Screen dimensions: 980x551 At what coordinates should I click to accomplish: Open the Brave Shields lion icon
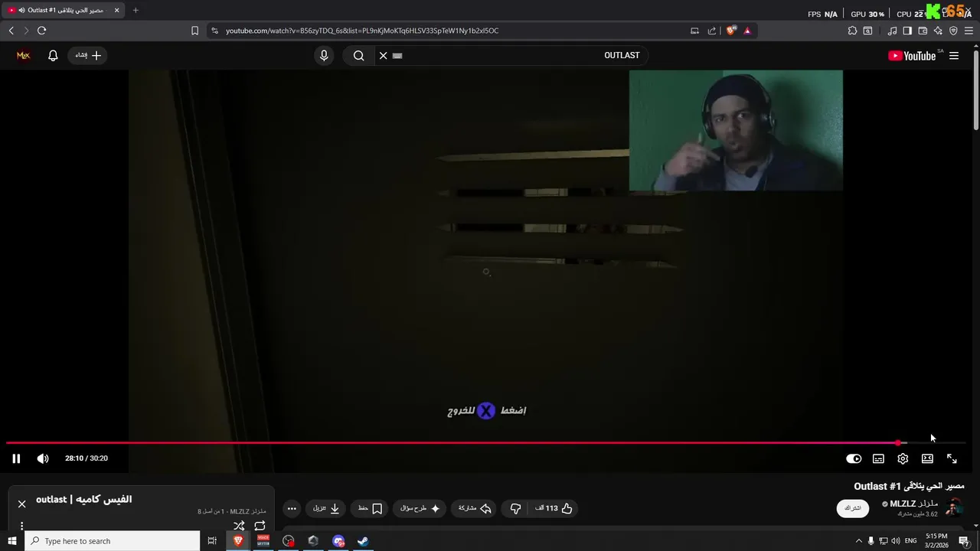click(731, 31)
